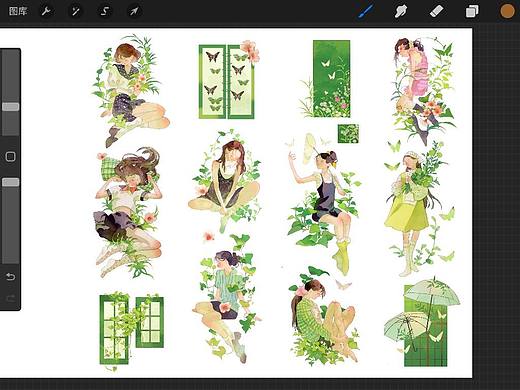Open the Adjustments magic wand menu
The image size is (520, 390).
[76, 12]
